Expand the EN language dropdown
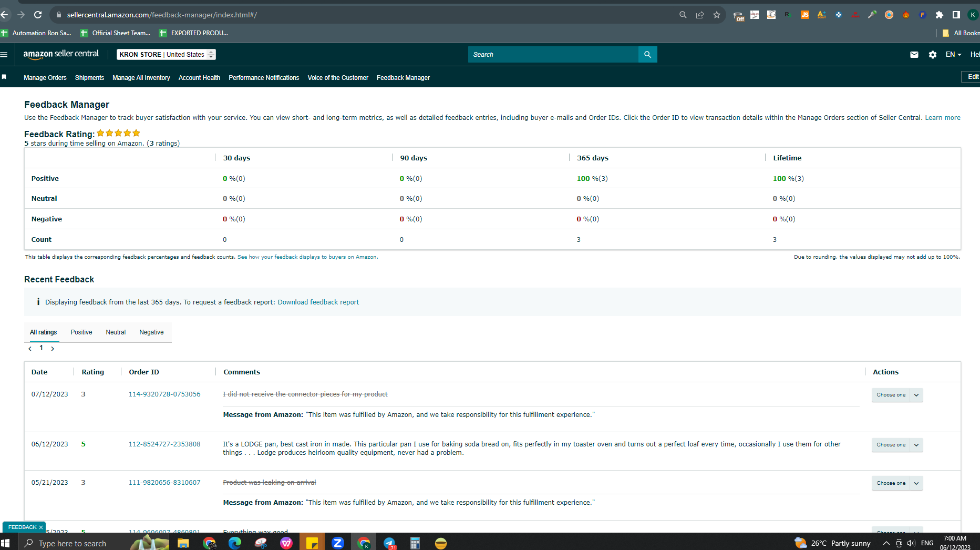Screen dimensions: 980x550 coord(953,55)
